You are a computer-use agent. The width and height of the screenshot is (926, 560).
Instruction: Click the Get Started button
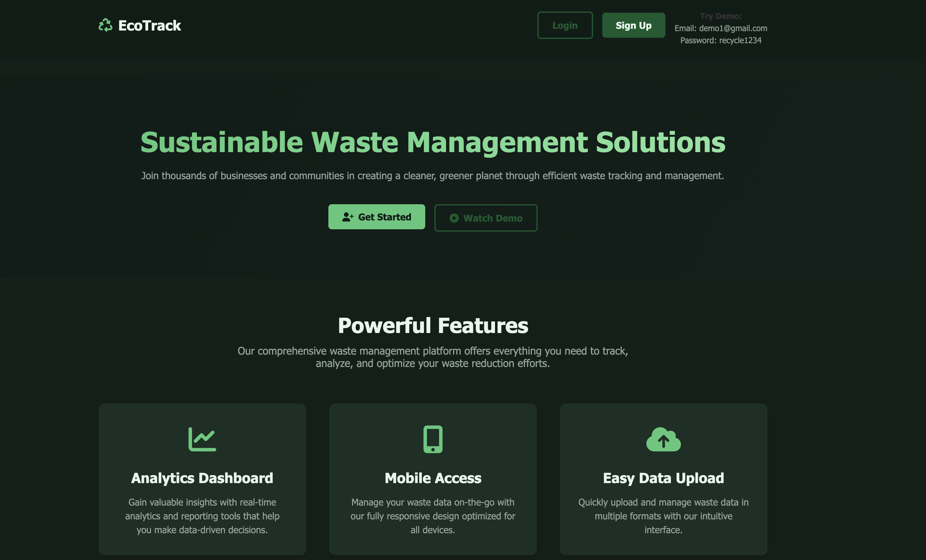click(377, 217)
